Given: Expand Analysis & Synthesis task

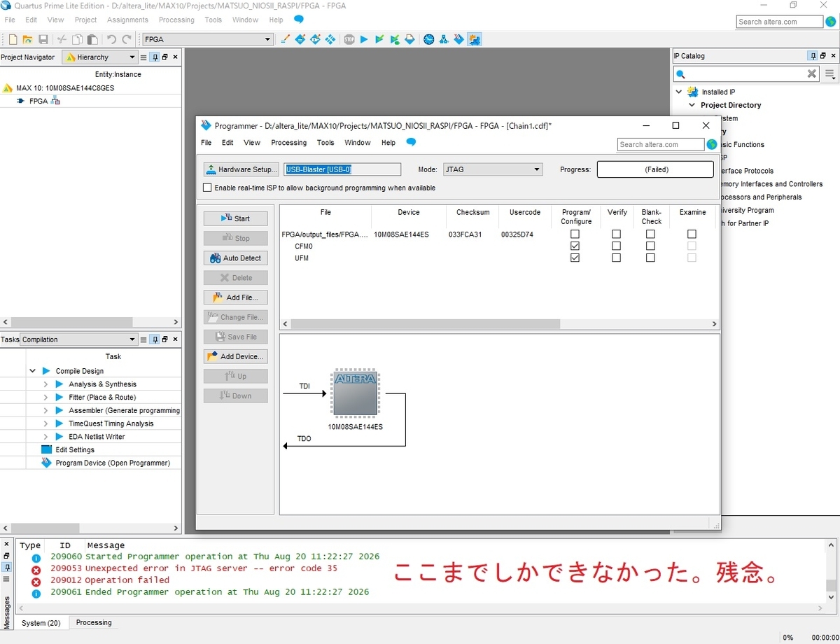Looking at the screenshot, I should [45, 384].
